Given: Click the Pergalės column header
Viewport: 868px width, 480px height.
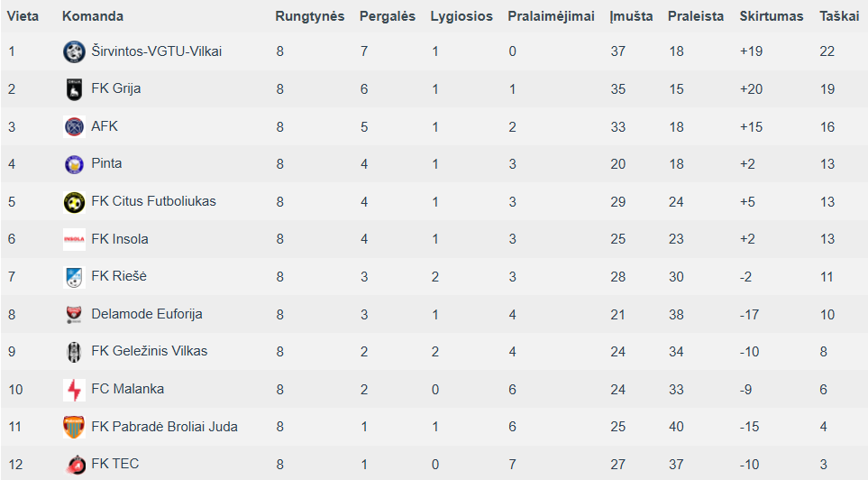Looking at the screenshot, I should point(388,16).
